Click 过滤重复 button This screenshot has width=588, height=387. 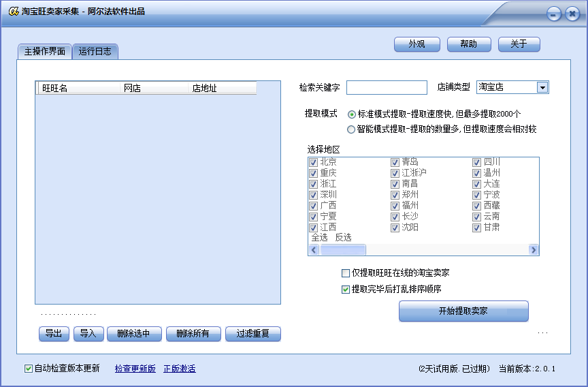[253, 334]
